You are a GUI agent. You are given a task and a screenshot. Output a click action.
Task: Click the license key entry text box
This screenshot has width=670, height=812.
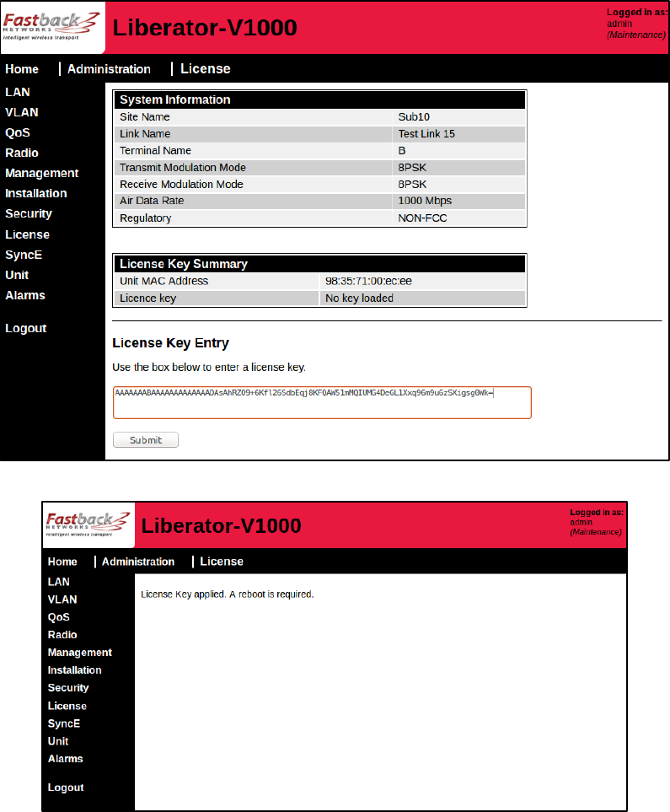point(322,402)
